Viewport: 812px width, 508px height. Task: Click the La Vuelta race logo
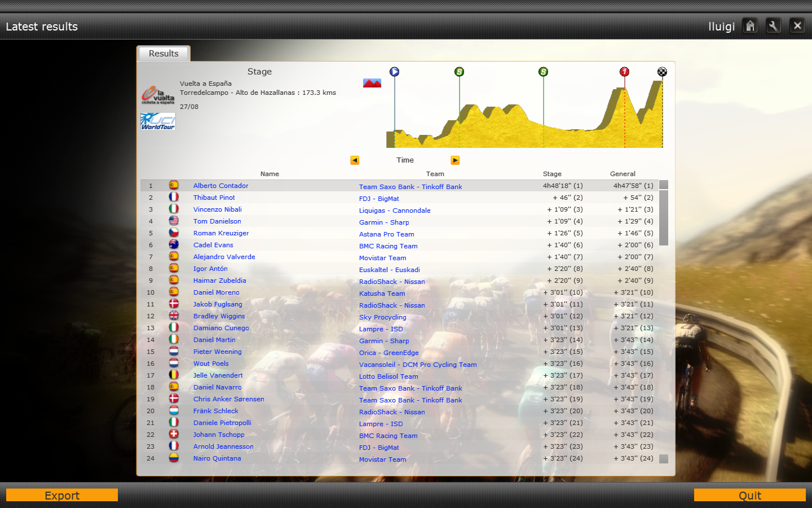pos(158,95)
